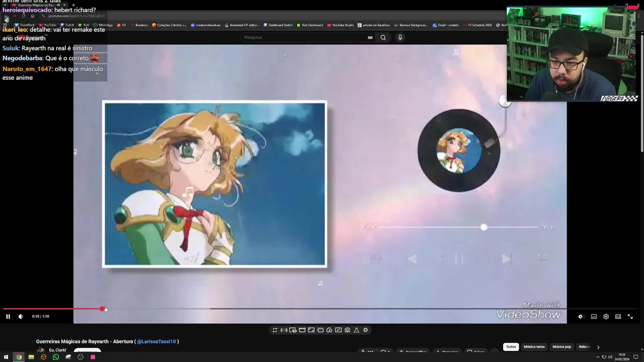644x362 pixels.
Task: Open the Windows notification center
Action: click(x=636, y=357)
